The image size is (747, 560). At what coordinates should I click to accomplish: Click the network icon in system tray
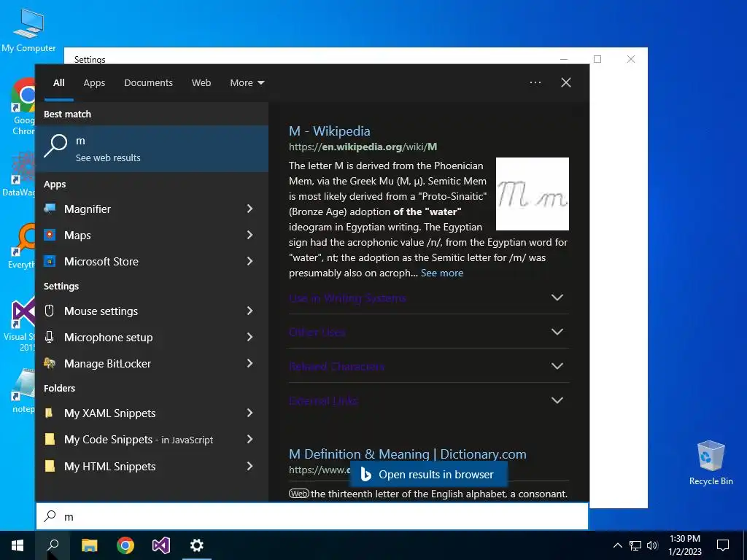(635, 545)
